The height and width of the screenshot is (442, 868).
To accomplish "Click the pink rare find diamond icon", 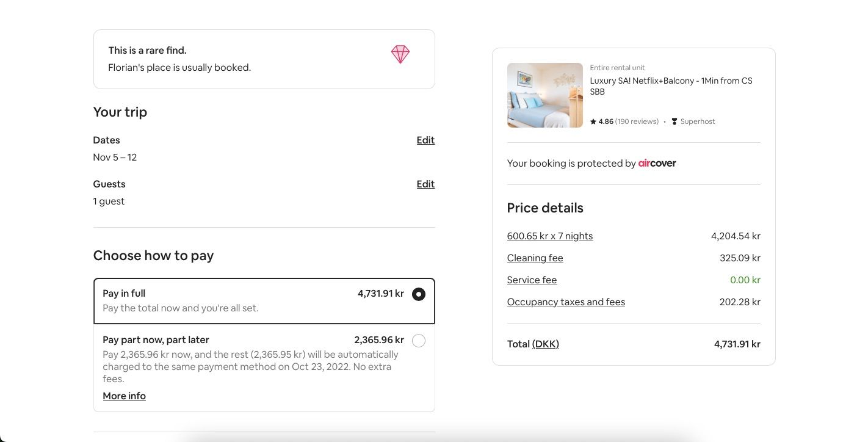I will [x=400, y=54].
